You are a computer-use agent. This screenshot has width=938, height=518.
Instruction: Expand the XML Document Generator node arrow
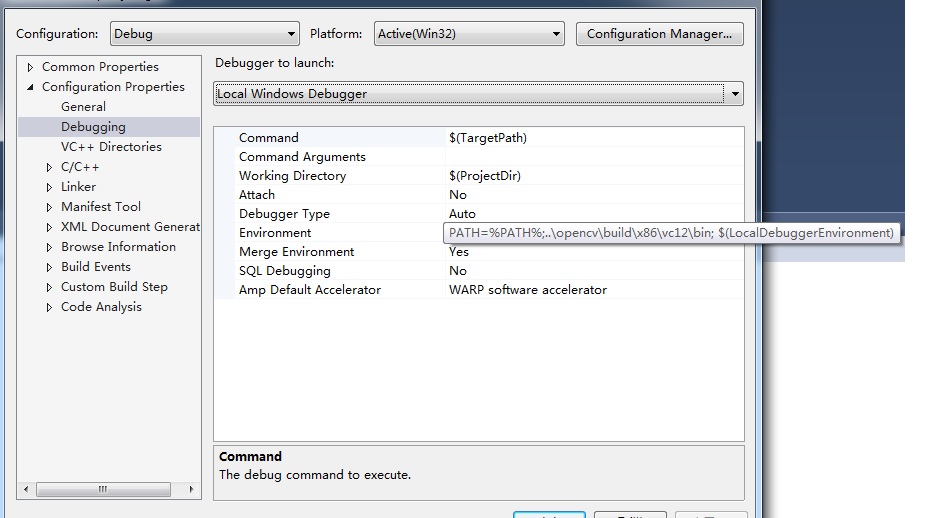point(49,227)
